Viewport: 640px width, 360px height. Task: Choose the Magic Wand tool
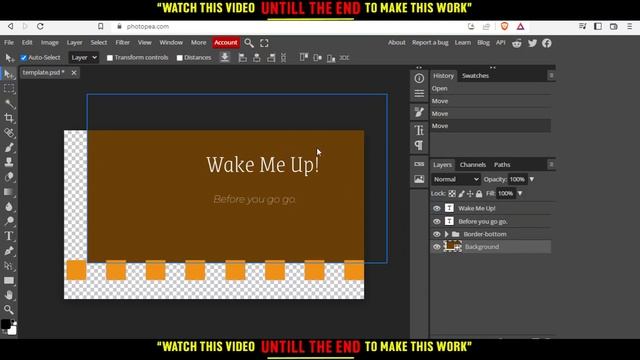coord(9,104)
